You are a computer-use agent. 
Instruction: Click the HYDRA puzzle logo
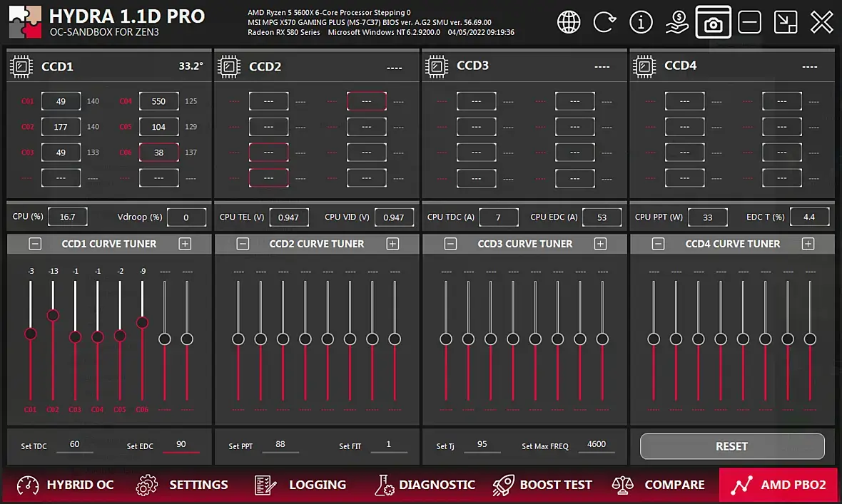point(25,22)
